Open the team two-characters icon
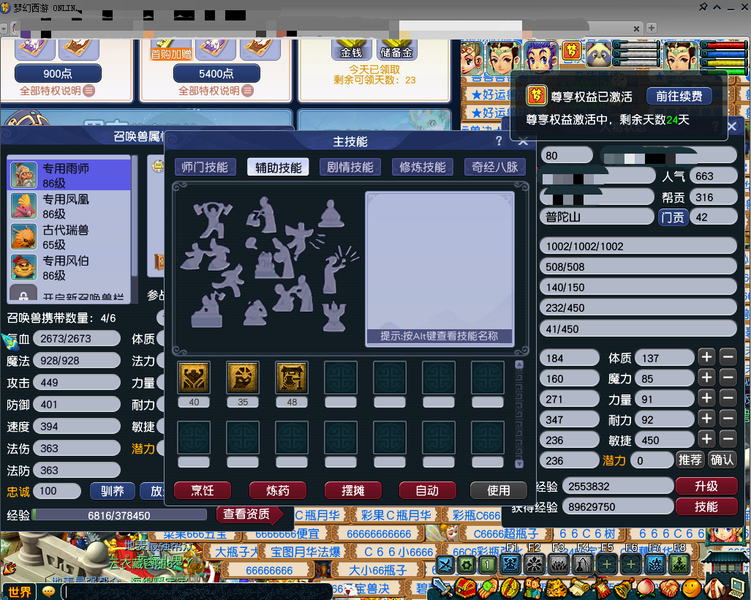The height and width of the screenshot is (600, 751). [533, 588]
